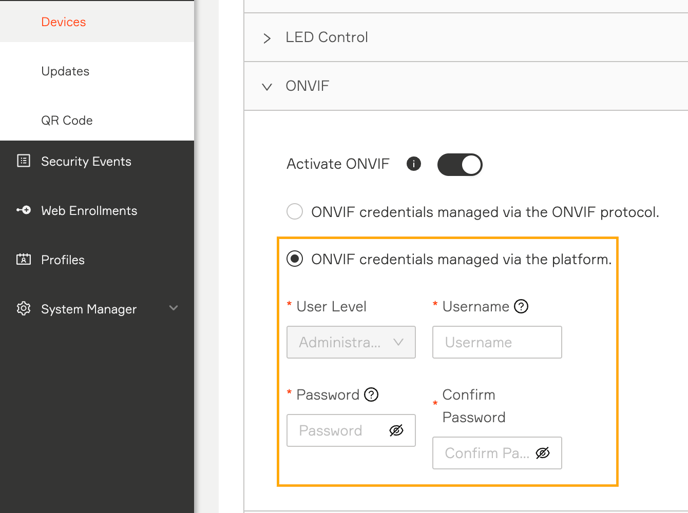Click the Profiles calendar icon
The height and width of the screenshot is (513, 688).
click(x=23, y=259)
